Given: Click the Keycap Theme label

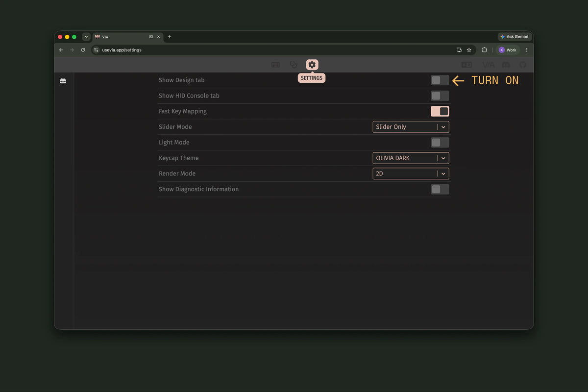Looking at the screenshot, I should coord(178,158).
